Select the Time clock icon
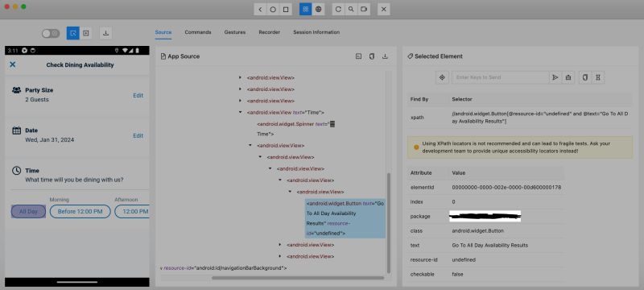The image size is (644, 290). click(16, 171)
